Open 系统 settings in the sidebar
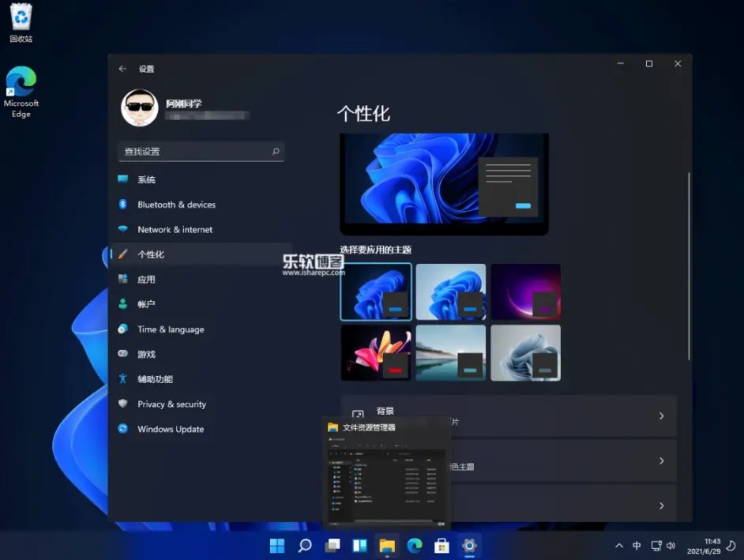 click(146, 179)
